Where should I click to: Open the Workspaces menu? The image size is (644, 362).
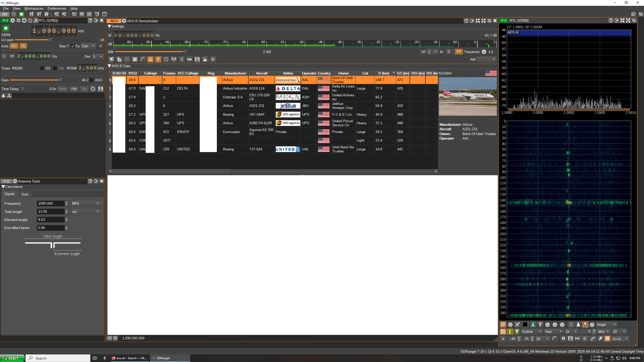pos(34,8)
